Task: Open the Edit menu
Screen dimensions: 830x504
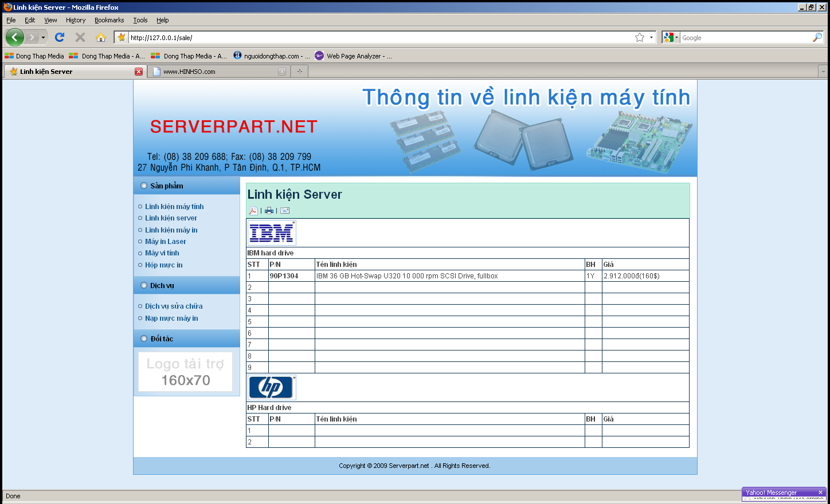Action: (30, 20)
